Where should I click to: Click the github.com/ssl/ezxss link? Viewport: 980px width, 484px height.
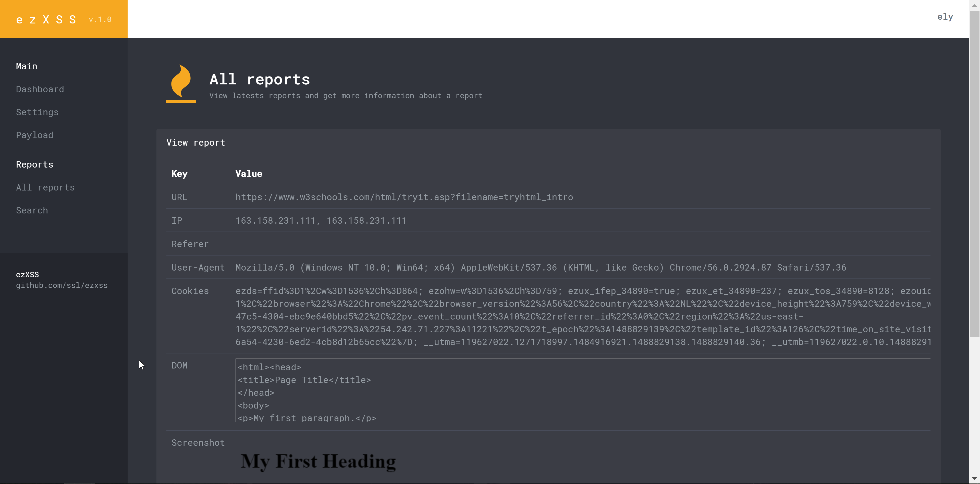coord(61,285)
